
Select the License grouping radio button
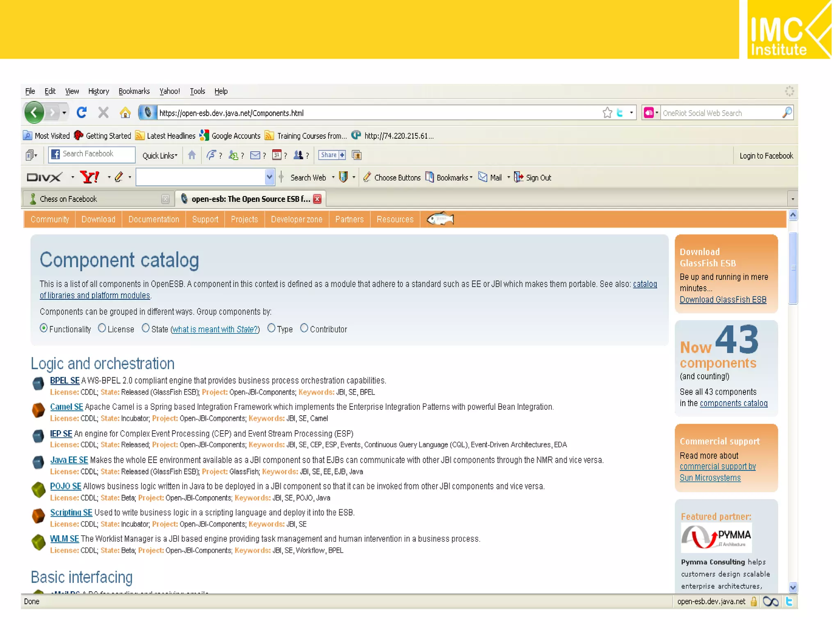tap(102, 329)
